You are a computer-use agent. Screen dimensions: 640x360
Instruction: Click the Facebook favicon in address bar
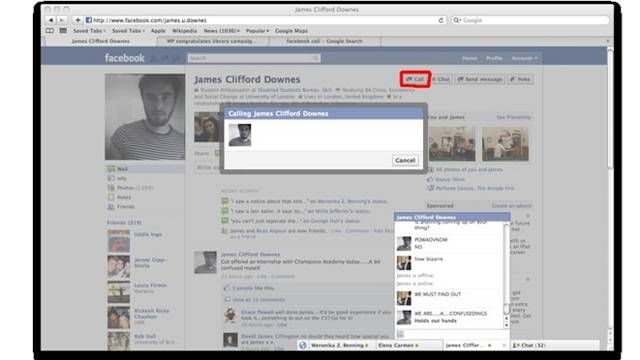click(89, 20)
